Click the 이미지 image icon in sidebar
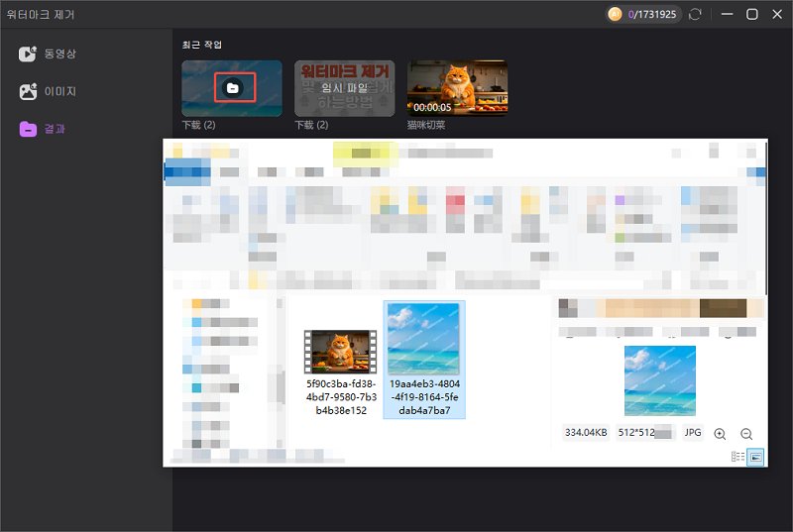The height and width of the screenshot is (532, 793). click(29, 91)
